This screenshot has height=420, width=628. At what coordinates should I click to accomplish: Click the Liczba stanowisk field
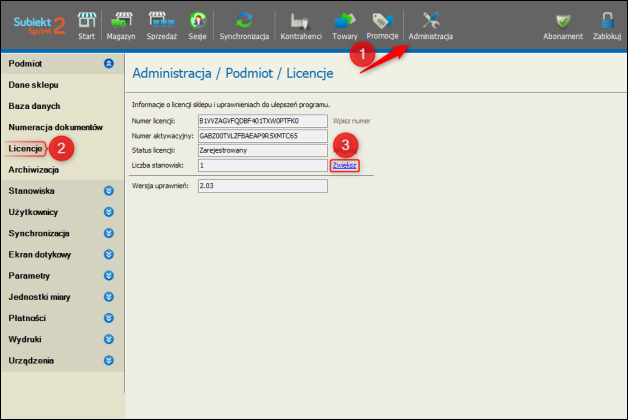tap(263, 165)
